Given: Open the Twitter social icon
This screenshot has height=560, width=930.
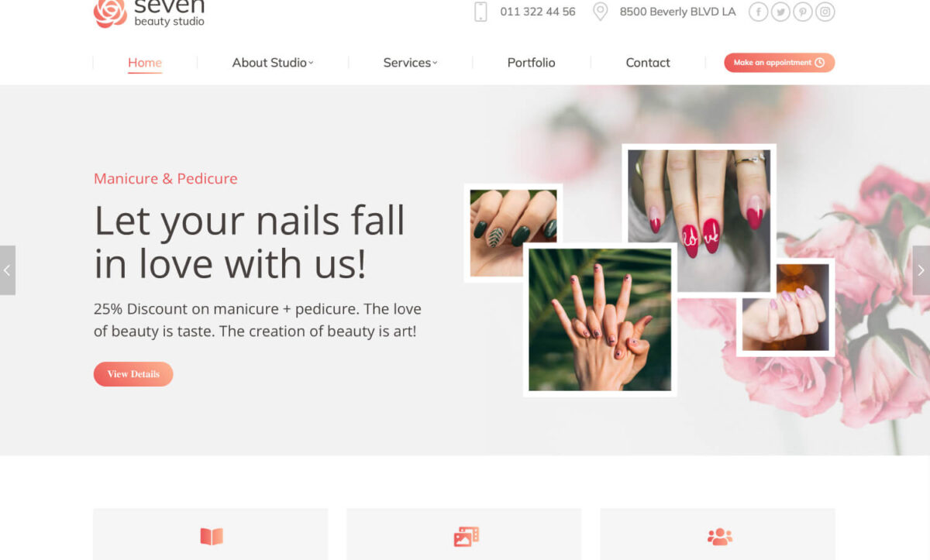Looking at the screenshot, I should pyautogui.click(x=780, y=12).
